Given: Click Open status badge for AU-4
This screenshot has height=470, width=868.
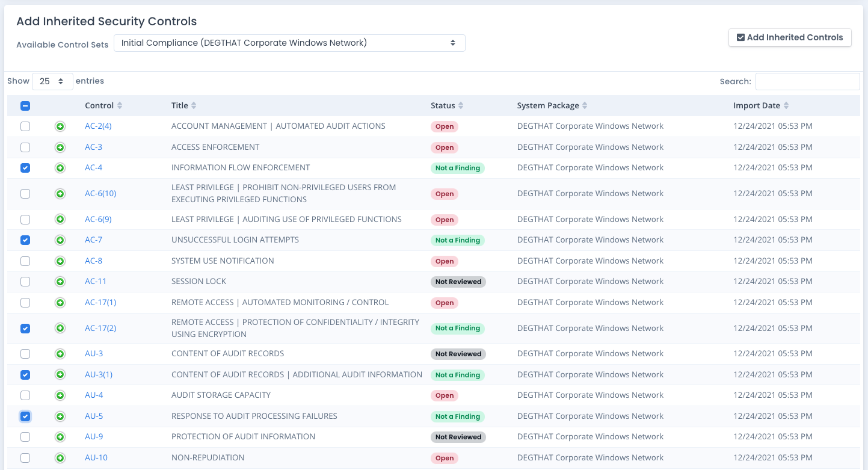Looking at the screenshot, I should pyautogui.click(x=445, y=395).
